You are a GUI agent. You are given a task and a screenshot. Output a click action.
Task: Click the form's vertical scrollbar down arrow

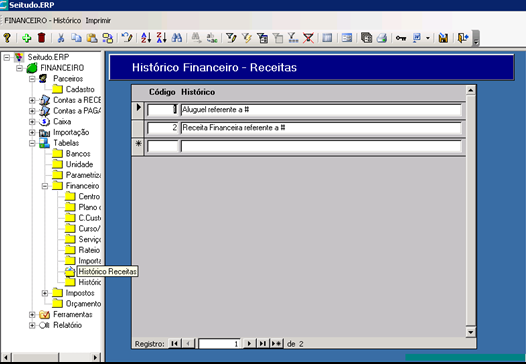[471, 332]
